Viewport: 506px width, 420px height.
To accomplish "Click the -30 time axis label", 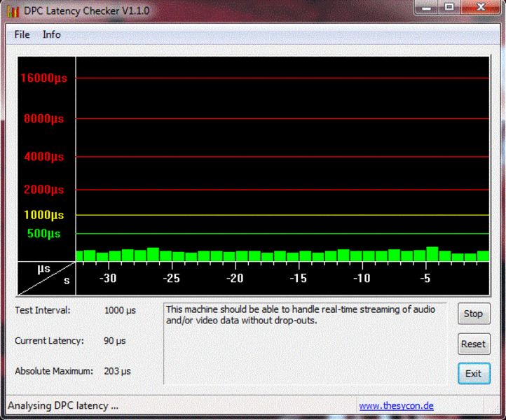I will [108, 278].
